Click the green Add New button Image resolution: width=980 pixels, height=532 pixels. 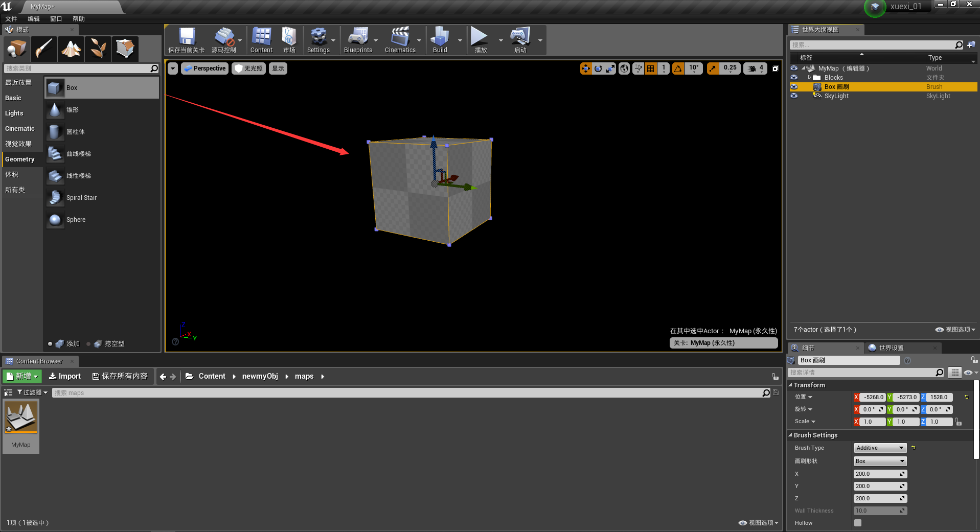[x=22, y=376]
